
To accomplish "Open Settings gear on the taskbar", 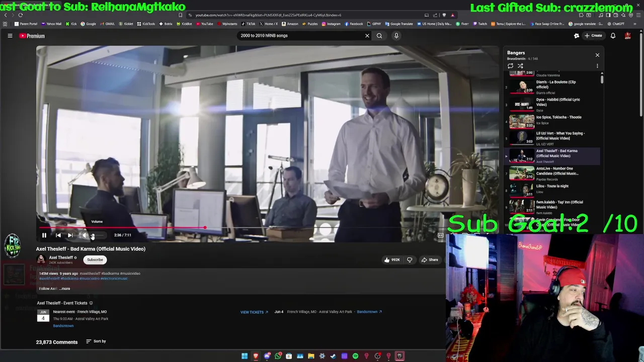I will [x=322, y=356].
